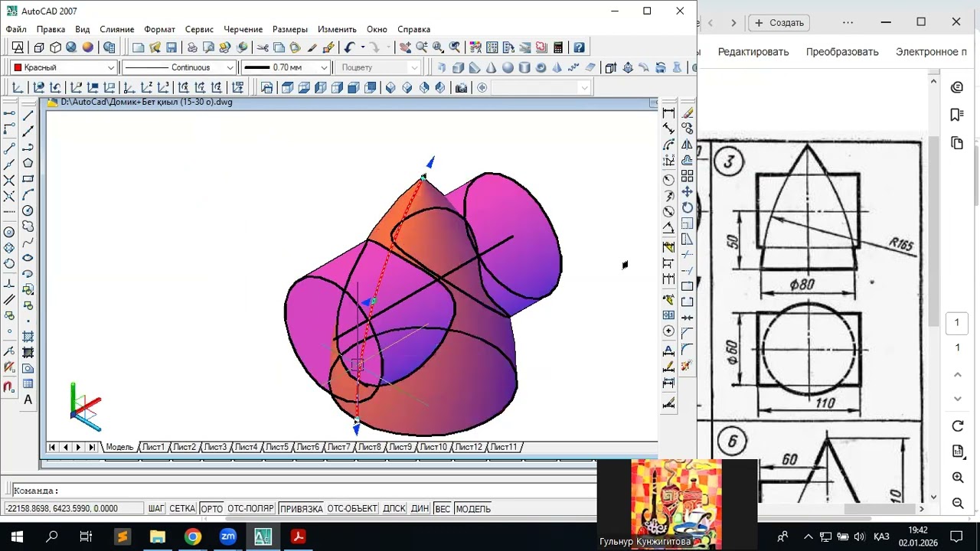Image resolution: width=980 pixels, height=551 pixels.
Task: Open the Файл menu
Action: [16, 29]
